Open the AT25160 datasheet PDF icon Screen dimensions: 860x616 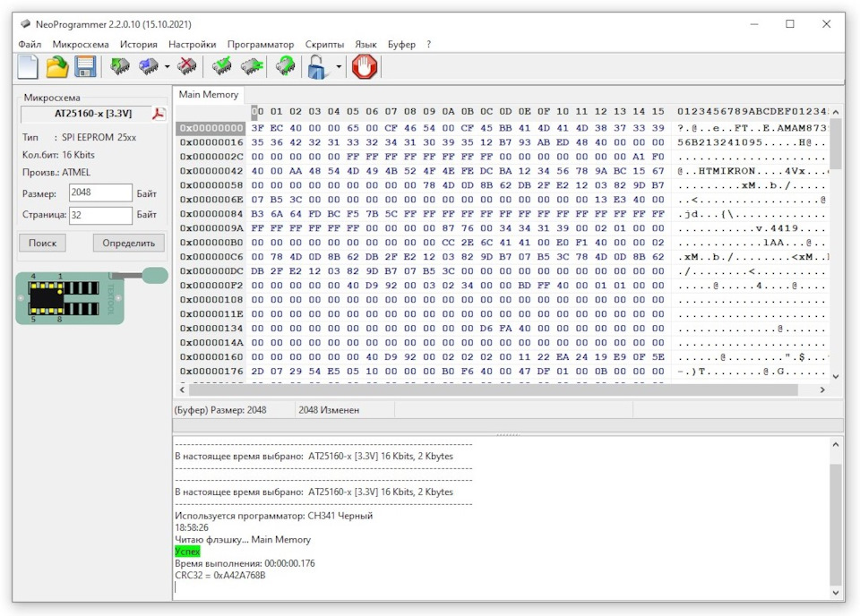[x=159, y=114]
